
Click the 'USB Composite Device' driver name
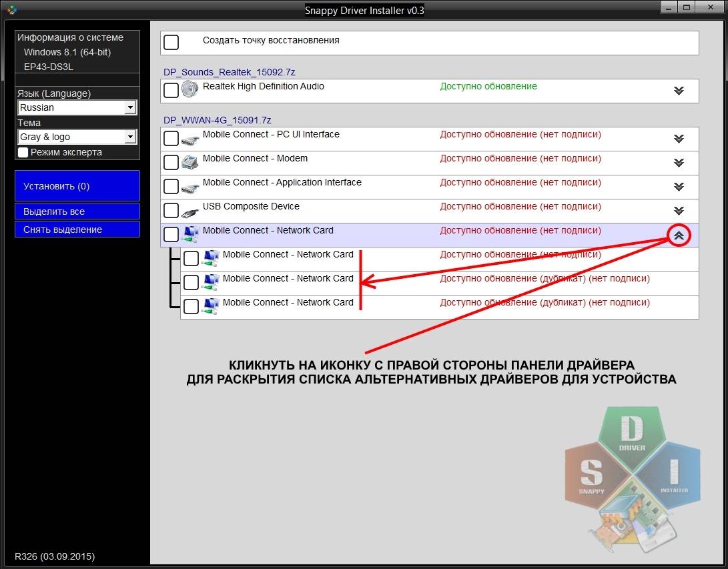click(251, 206)
